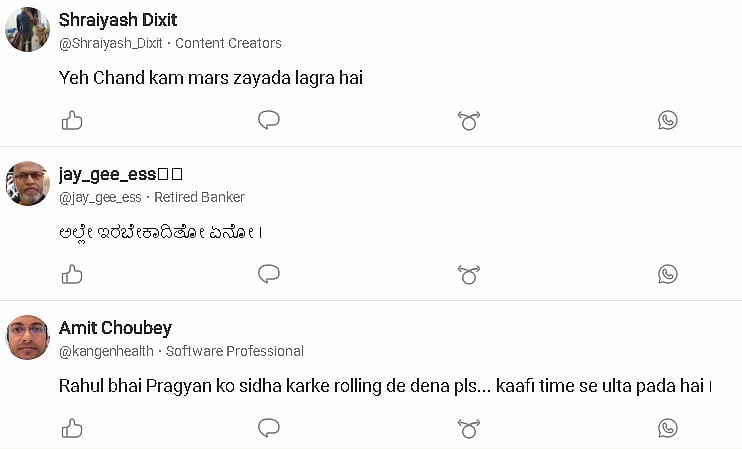Image resolution: width=742 pixels, height=449 pixels.
Task: Visit the @jay_gee_ess handle link
Action: pos(100,197)
